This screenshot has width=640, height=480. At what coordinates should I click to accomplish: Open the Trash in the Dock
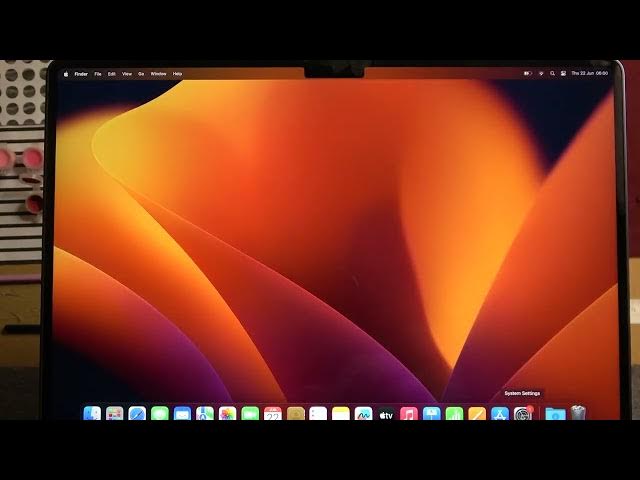click(x=578, y=413)
